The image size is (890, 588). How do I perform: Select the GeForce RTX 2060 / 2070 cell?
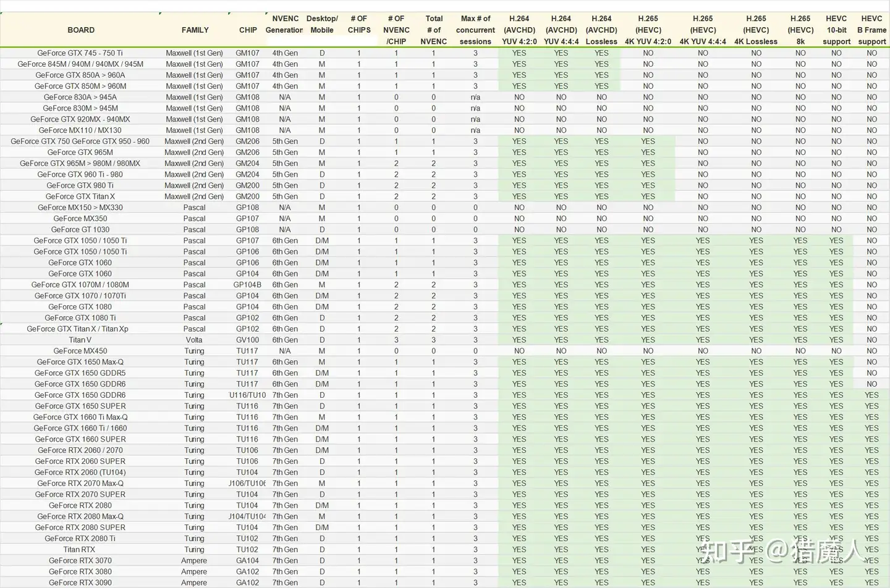pyautogui.click(x=80, y=451)
